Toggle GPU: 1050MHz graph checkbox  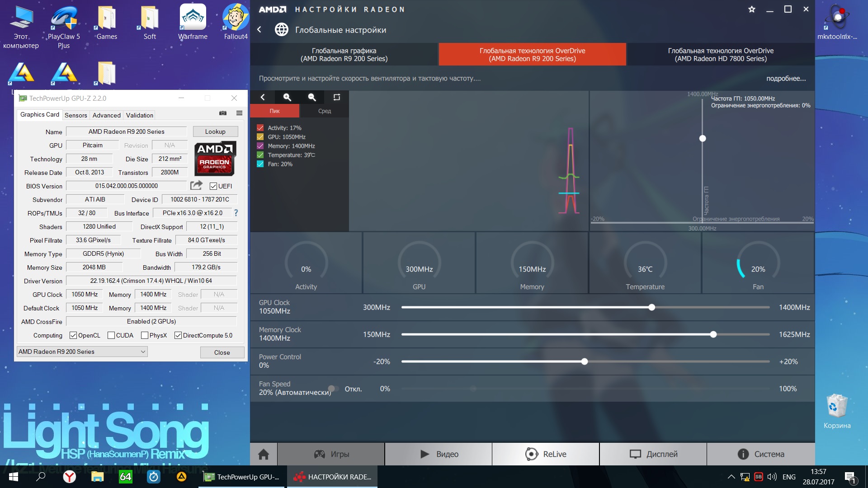(260, 137)
